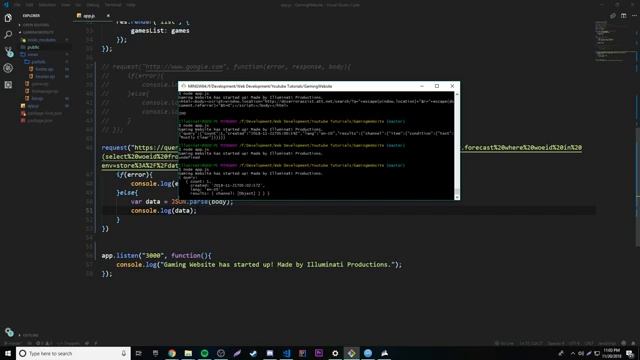This screenshot has width=640, height=360.
Task: Click the commented google.com URL link
Action: pos(184,67)
